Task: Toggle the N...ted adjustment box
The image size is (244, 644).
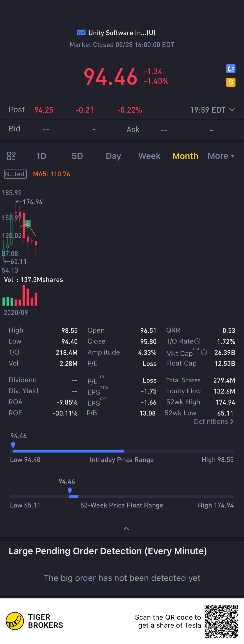Action: [x=15, y=174]
